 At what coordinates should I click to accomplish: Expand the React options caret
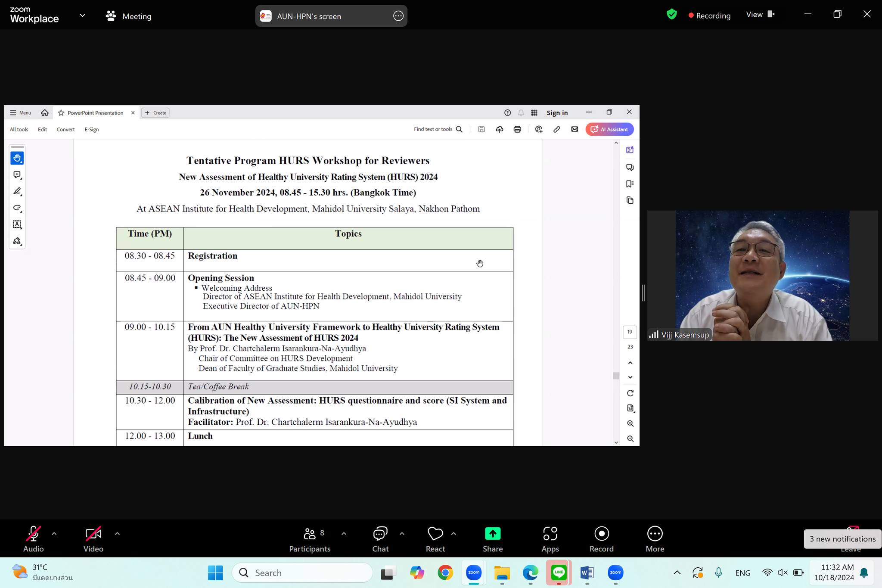coord(453,534)
